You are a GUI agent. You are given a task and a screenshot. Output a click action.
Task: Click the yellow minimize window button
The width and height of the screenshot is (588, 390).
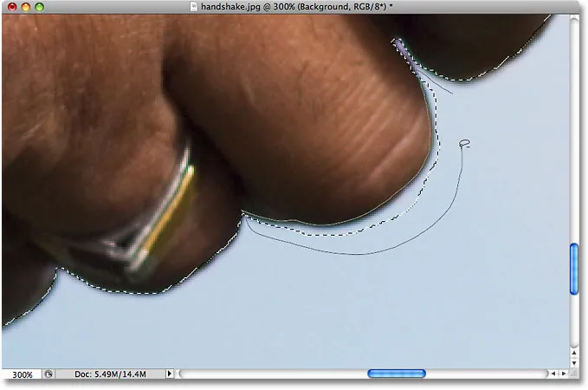click(25, 7)
